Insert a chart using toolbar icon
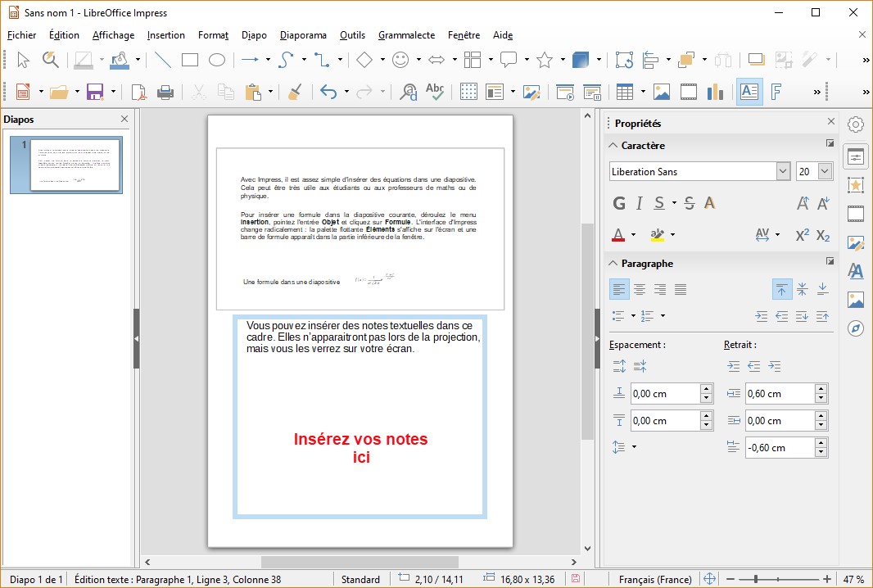The width and height of the screenshot is (873, 588). [716, 92]
